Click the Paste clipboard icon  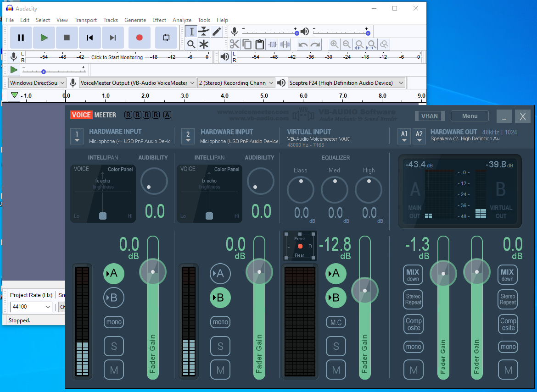coord(260,44)
